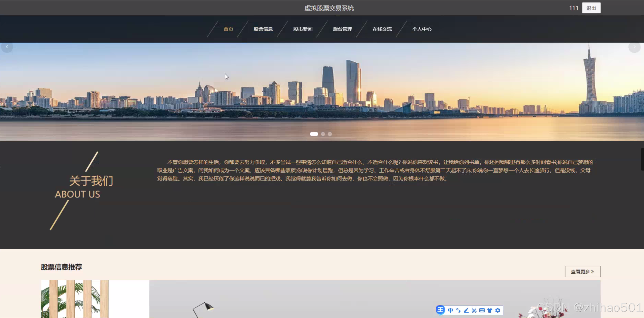
Task: Select the second carousel indicator dot
Action: tap(323, 134)
